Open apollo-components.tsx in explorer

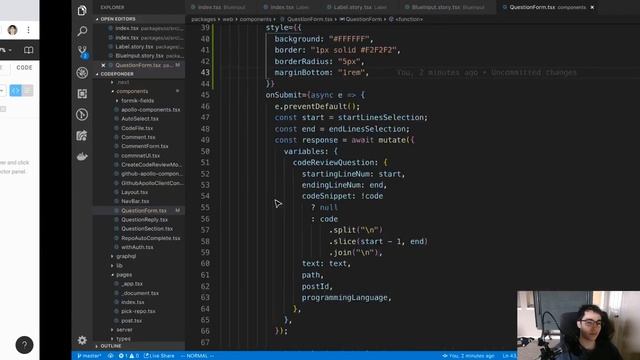pyautogui.click(x=151, y=110)
